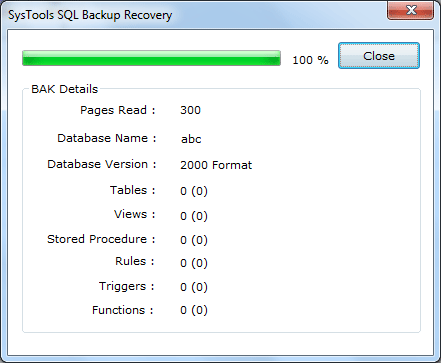Click the Triggers label
This screenshot has height=363, width=441.
pyautogui.click(x=127, y=286)
